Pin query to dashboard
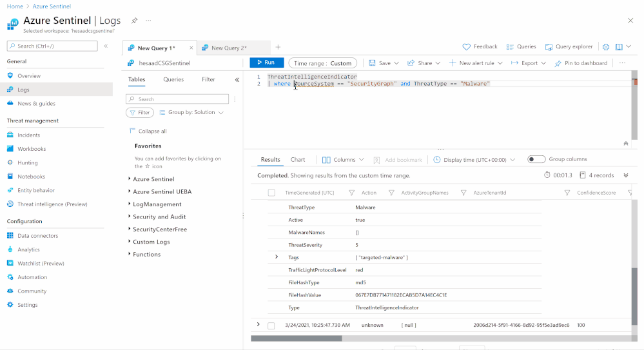 [x=581, y=63]
